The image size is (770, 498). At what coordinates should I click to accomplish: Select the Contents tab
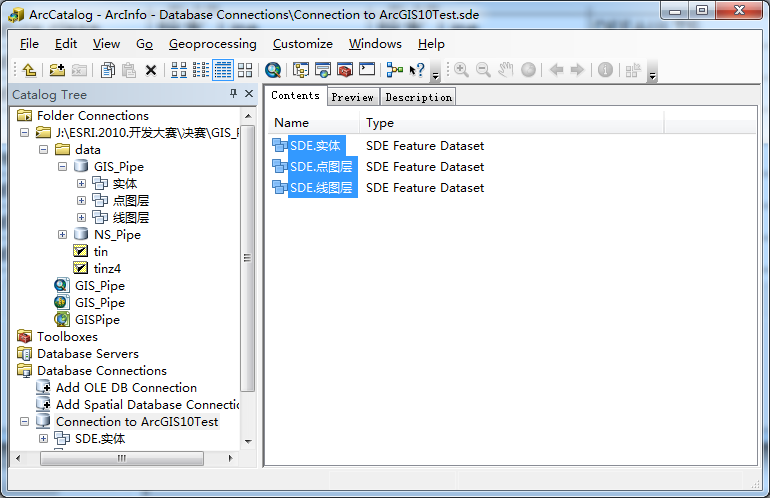(296, 95)
